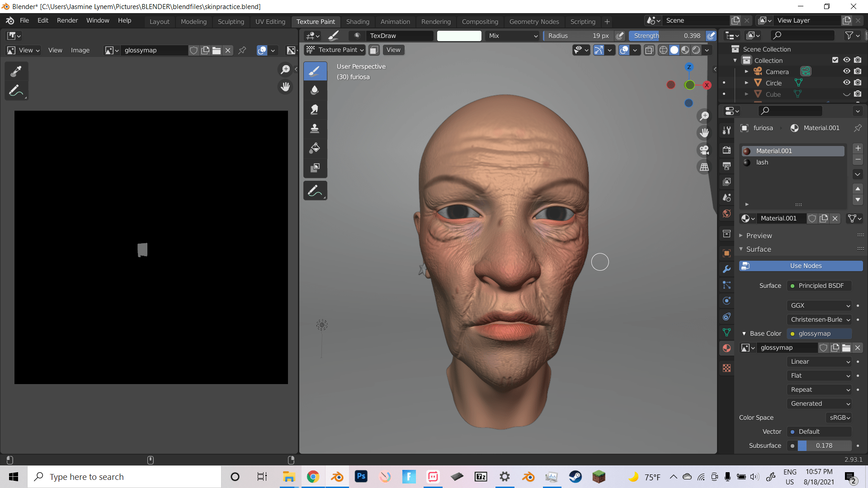This screenshot has width=868, height=488.
Task: Select the Smear brush tool
Action: pyautogui.click(x=315, y=109)
